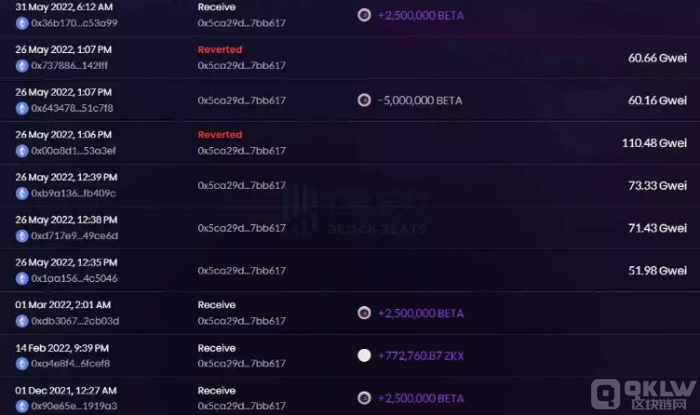Screen dimensions: 700x415
Task: Click the 51.98 Gwei gas value
Action: pyautogui.click(x=658, y=271)
